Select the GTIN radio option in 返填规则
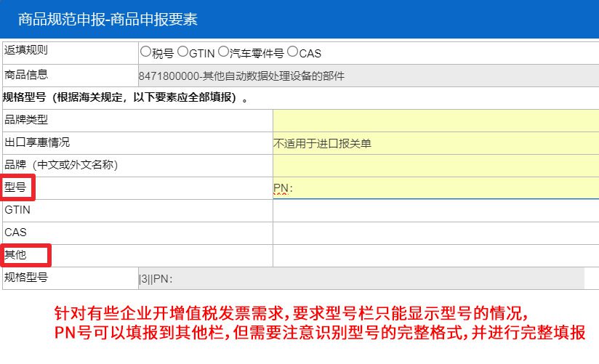 tap(183, 52)
